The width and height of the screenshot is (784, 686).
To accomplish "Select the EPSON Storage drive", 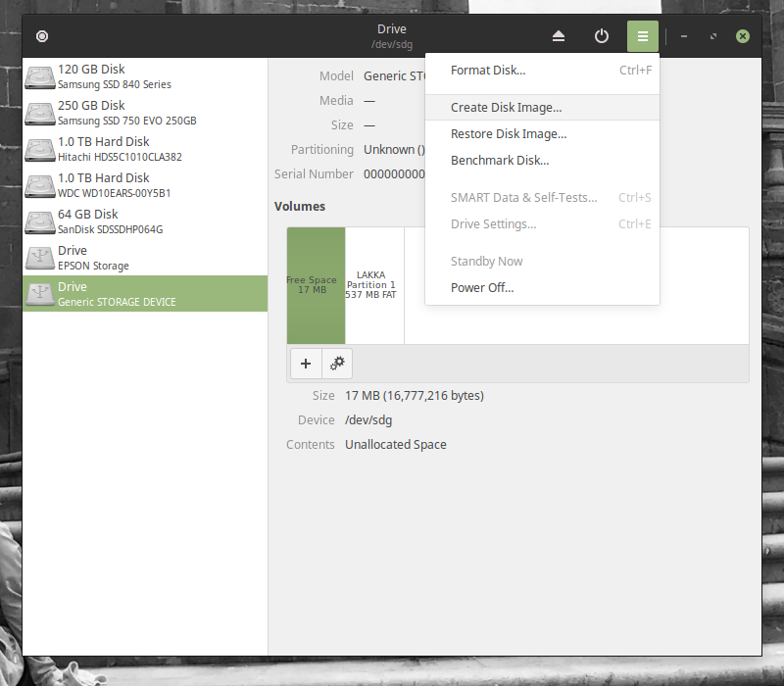I will (145, 258).
